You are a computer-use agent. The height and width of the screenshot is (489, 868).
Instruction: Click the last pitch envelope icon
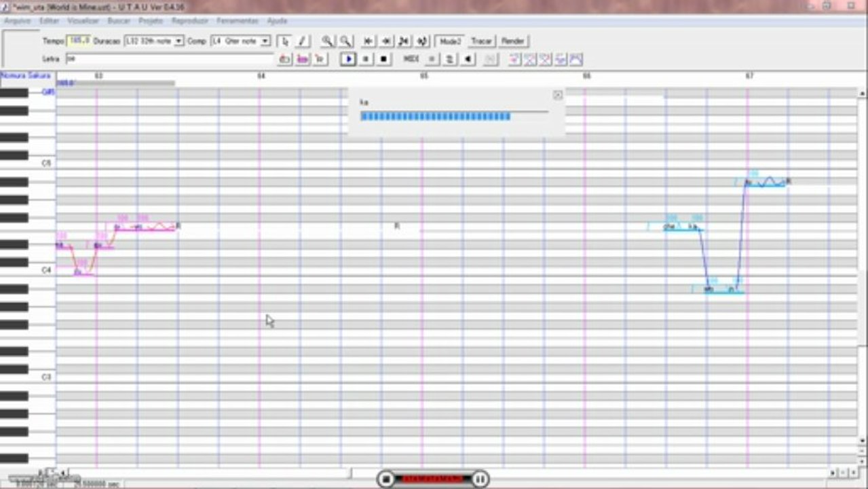[577, 60]
